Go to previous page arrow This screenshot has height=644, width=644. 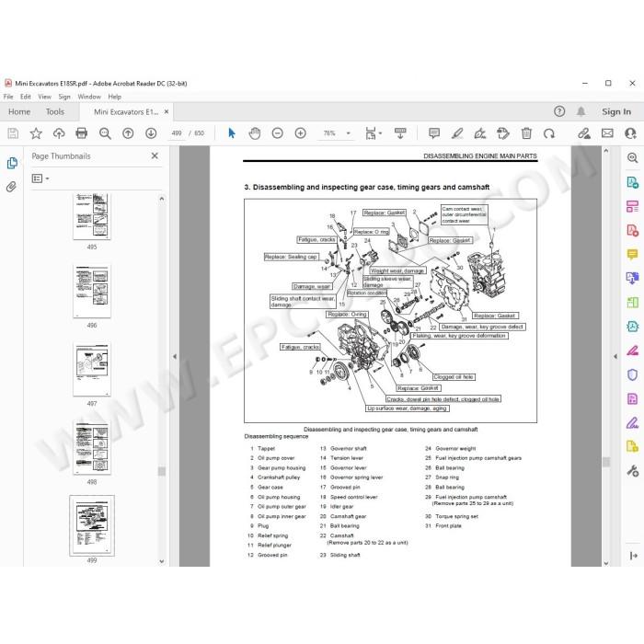click(128, 133)
